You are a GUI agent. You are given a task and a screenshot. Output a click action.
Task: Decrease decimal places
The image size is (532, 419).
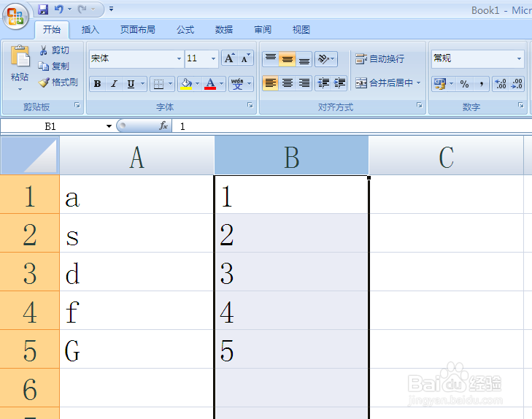[517, 84]
